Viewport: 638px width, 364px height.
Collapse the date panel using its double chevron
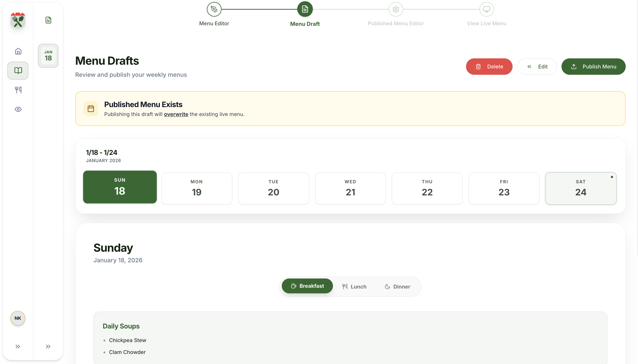[48, 346]
